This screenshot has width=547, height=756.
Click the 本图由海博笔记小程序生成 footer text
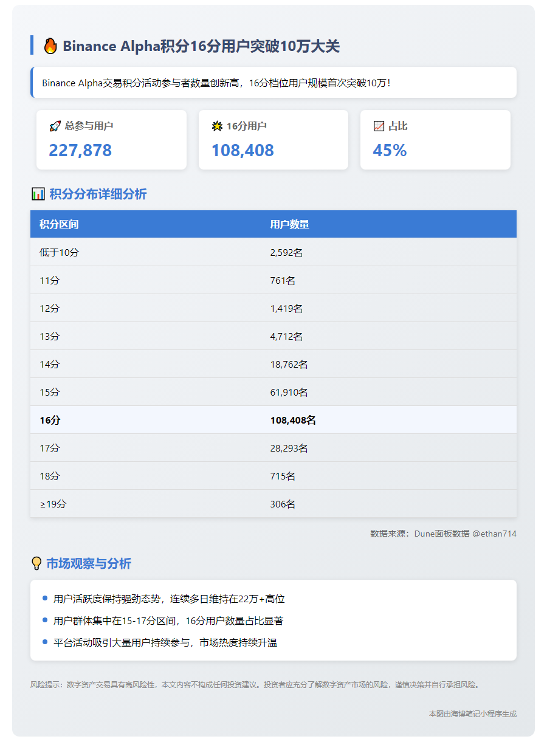pyautogui.click(x=473, y=713)
